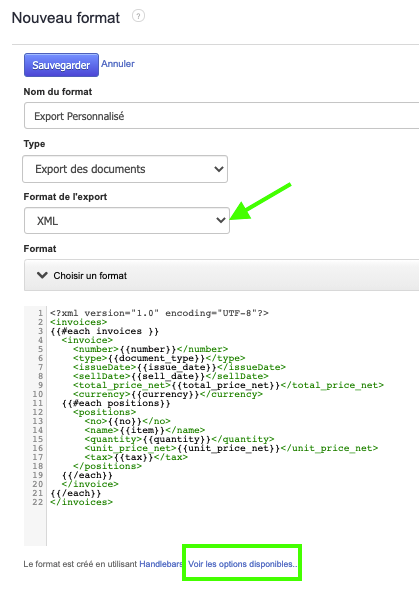Click the <total_price_net> code line

[x=228, y=385]
